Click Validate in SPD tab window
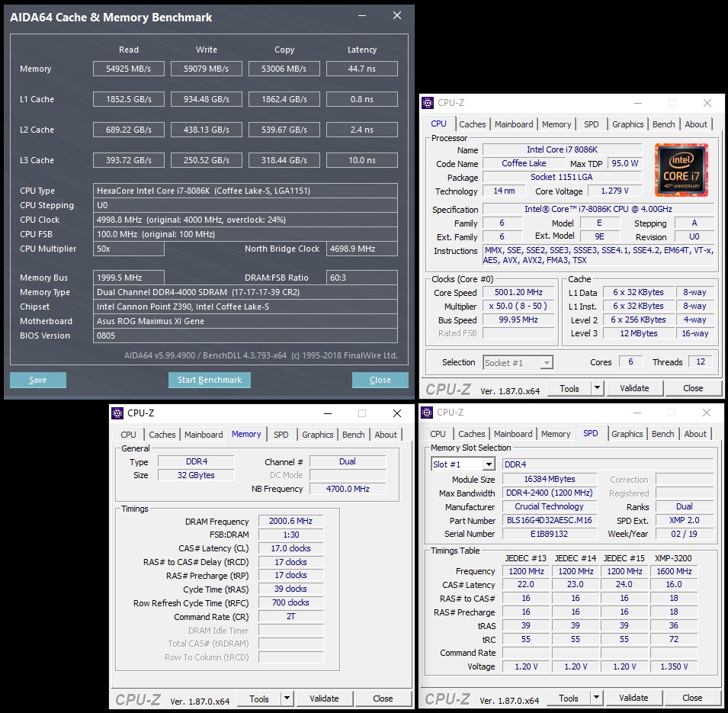Image resolution: width=728 pixels, height=713 pixels. click(633, 697)
